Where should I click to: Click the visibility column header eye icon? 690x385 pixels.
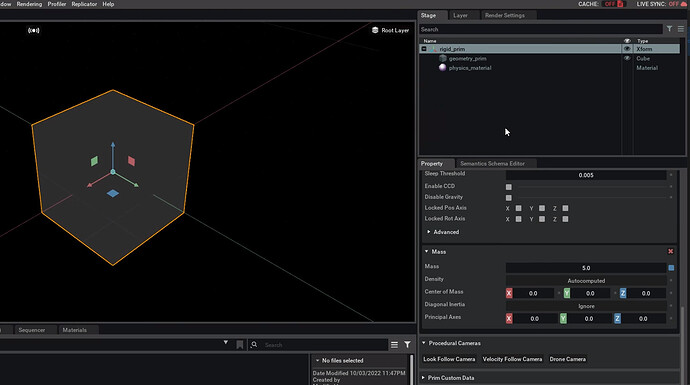[x=627, y=40]
